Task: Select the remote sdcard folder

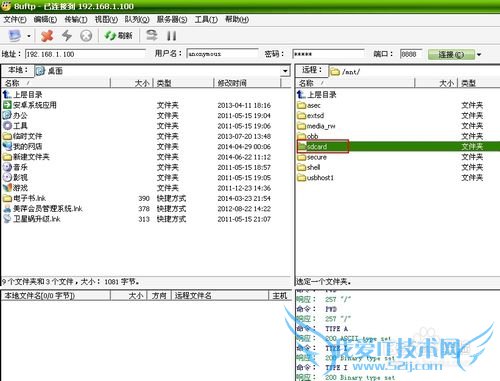Action: [x=312, y=146]
